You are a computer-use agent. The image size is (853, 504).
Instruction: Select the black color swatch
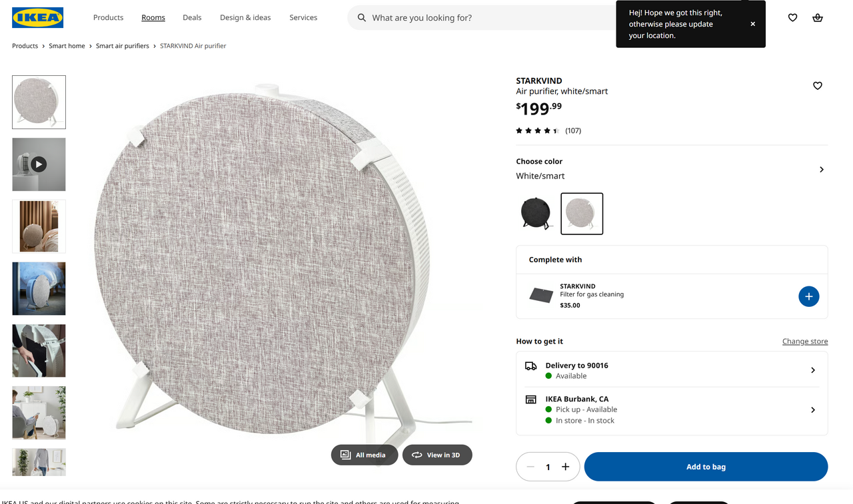coord(536,214)
